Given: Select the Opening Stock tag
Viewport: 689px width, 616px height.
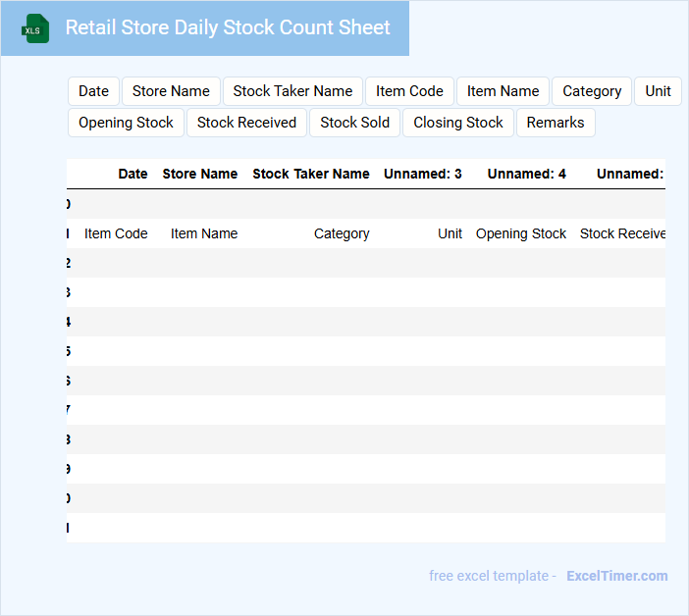Looking at the screenshot, I should click(126, 123).
